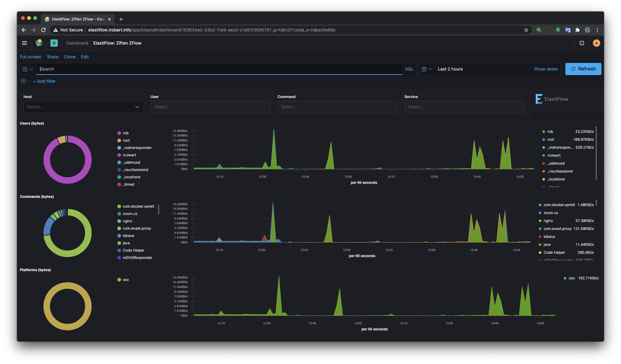This screenshot has height=364, width=621.
Task: Click Edit in the dashboard menu
Action: click(85, 57)
